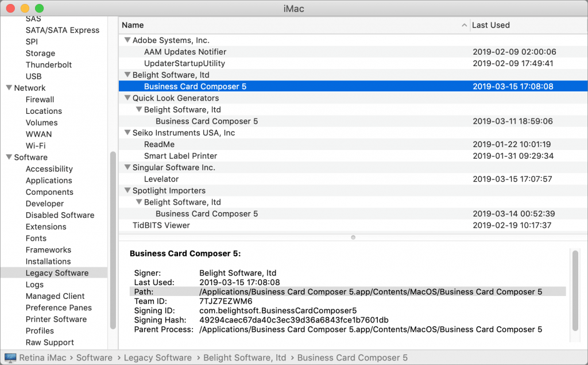Collapse the Software section in sidebar
Viewport: 588px width, 365px height.
point(9,157)
